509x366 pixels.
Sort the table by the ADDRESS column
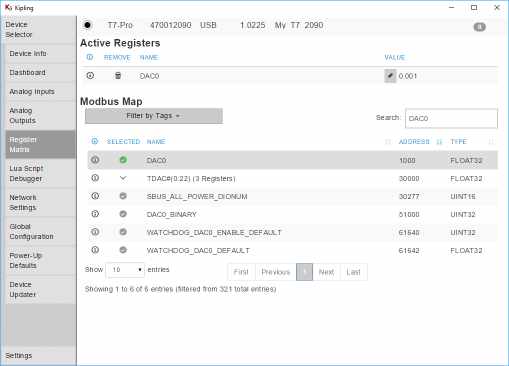coord(414,142)
